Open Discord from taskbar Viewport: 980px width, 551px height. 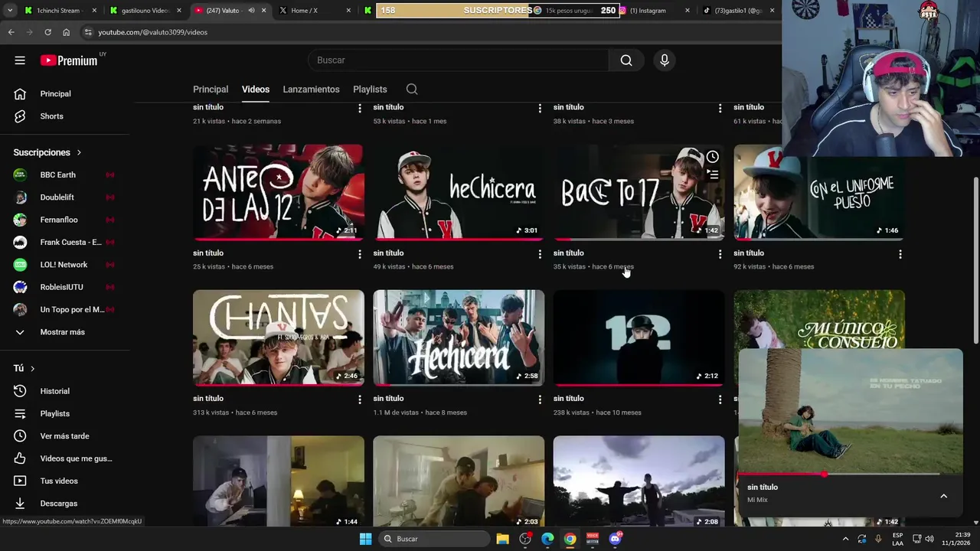615,539
